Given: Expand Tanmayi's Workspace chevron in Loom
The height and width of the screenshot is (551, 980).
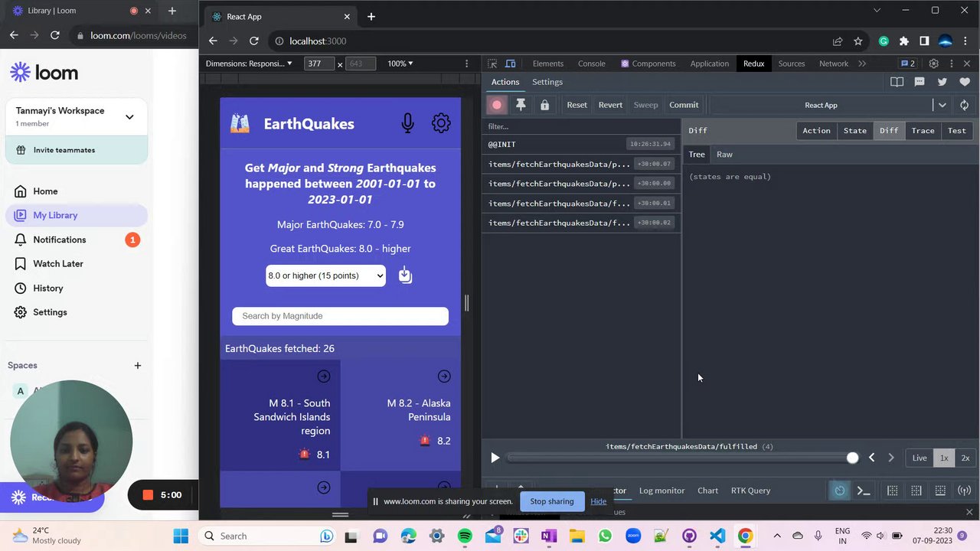Looking at the screenshot, I should click(129, 117).
